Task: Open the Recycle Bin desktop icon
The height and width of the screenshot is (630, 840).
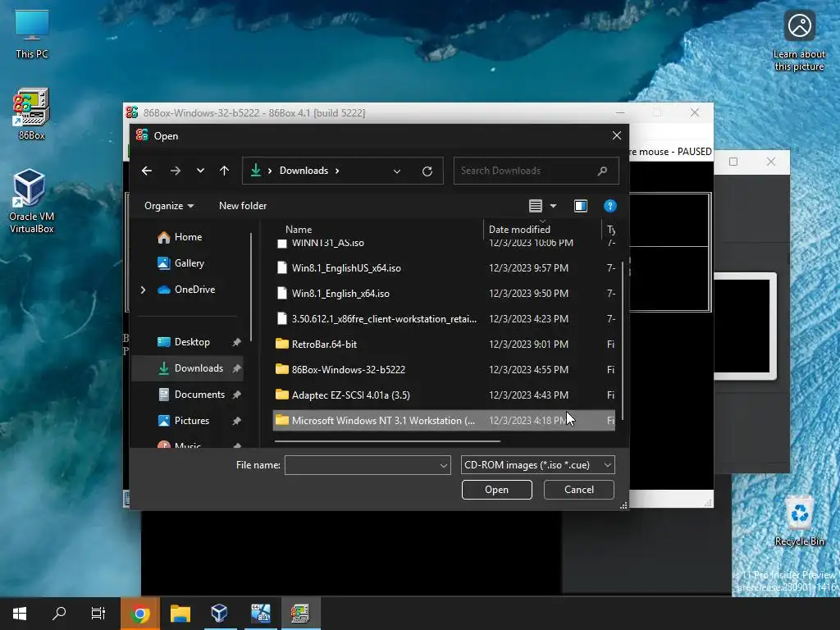Action: coord(799,521)
